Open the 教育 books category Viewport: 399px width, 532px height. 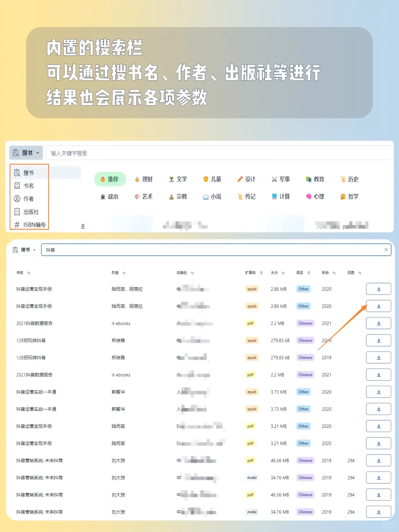[315, 179]
